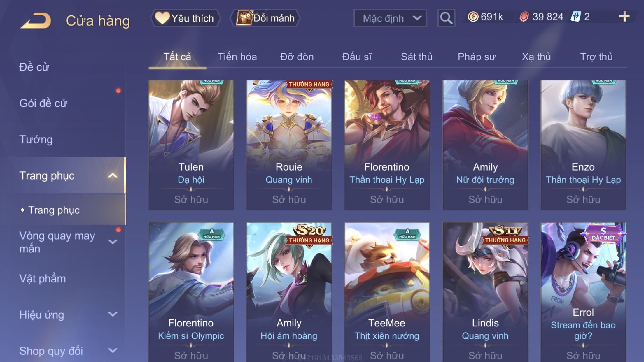644x362 pixels.
Task: Select the Tiến hóa tab
Action: pyautogui.click(x=237, y=57)
